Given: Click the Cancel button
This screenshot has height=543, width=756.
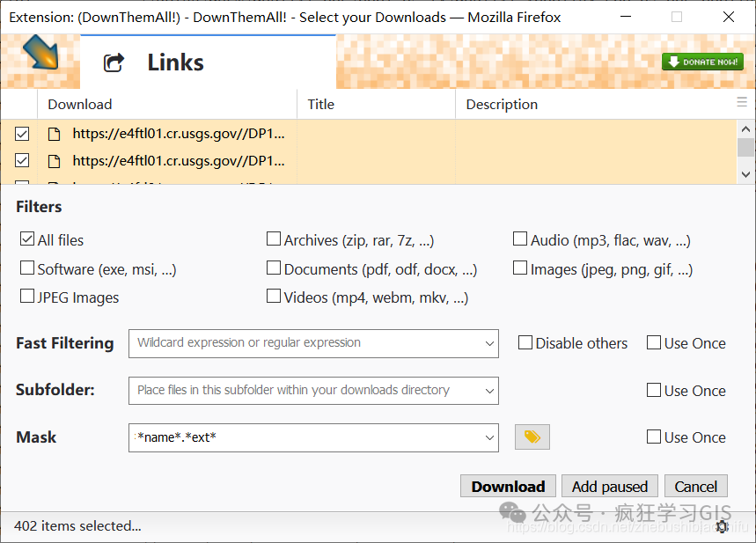Looking at the screenshot, I should 696,486.
